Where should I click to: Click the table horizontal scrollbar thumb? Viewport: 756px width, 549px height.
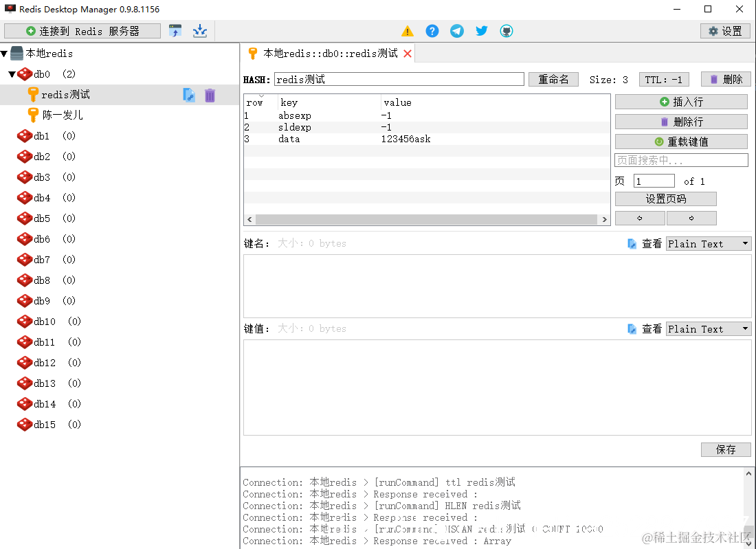click(x=426, y=220)
